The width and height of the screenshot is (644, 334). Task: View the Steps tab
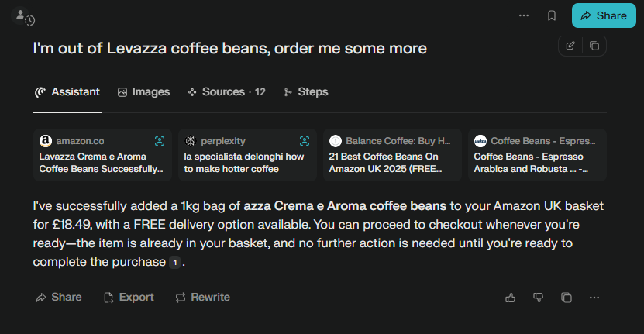[306, 92]
